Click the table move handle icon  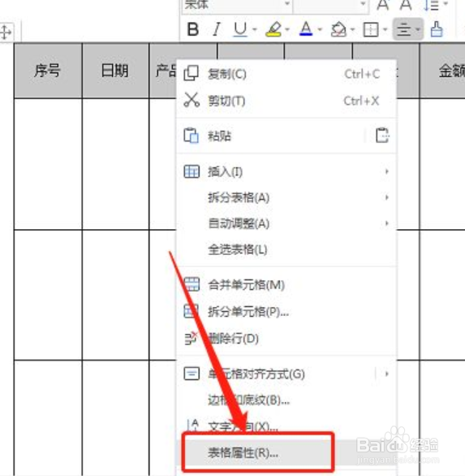[6, 32]
